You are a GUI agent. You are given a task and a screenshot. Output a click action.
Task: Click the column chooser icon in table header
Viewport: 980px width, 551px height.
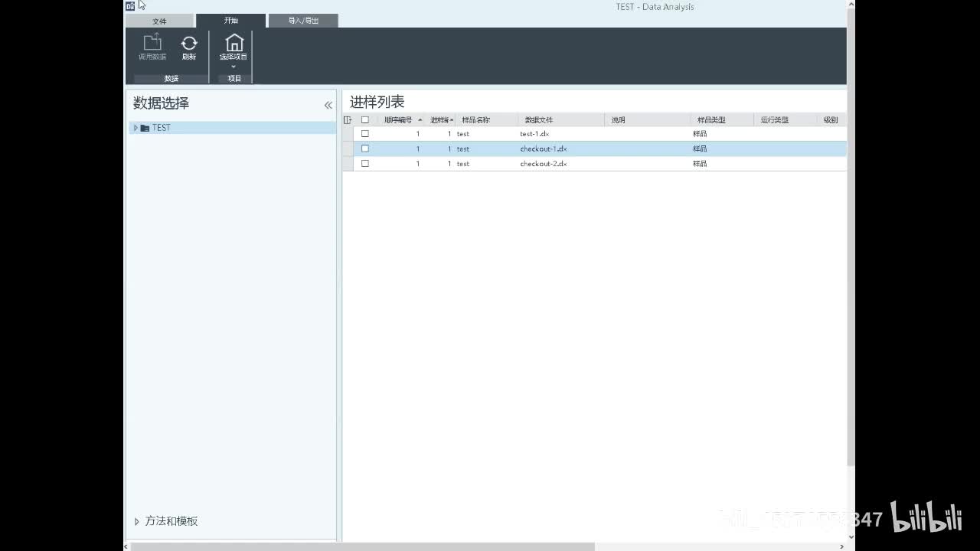click(x=348, y=120)
